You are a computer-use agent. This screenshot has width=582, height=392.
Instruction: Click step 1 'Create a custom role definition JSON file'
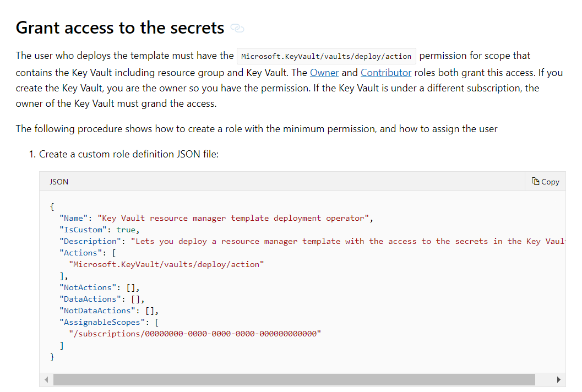[x=129, y=154]
